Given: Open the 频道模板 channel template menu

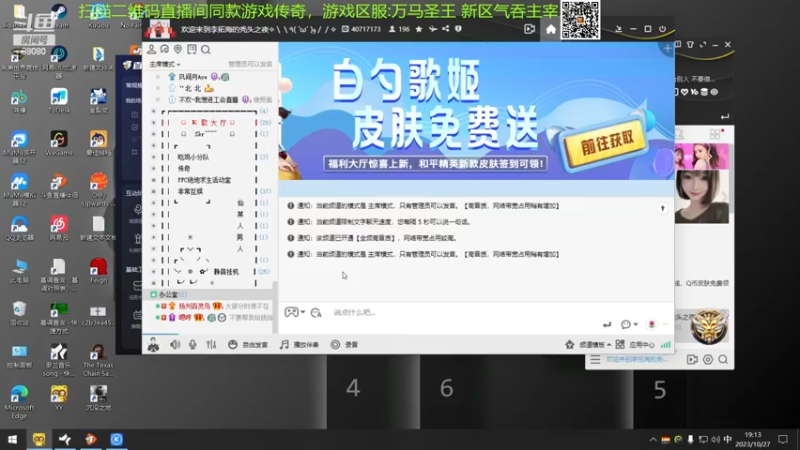Looking at the screenshot, I should 588,345.
